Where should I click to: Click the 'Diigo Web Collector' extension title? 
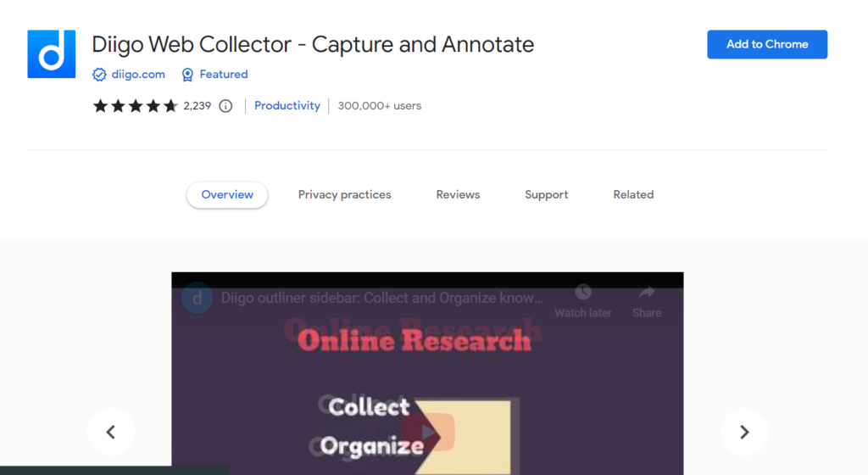tap(313, 44)
